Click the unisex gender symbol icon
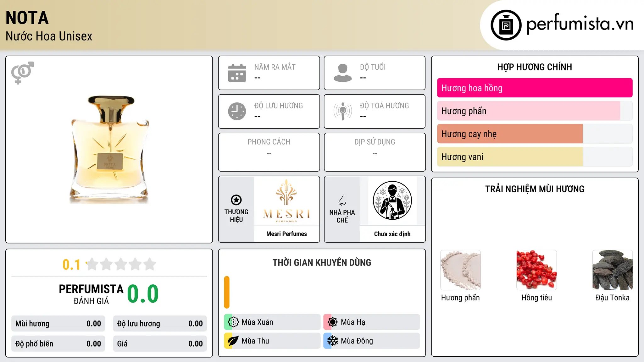The image size is (644, 362). (22, 73)
